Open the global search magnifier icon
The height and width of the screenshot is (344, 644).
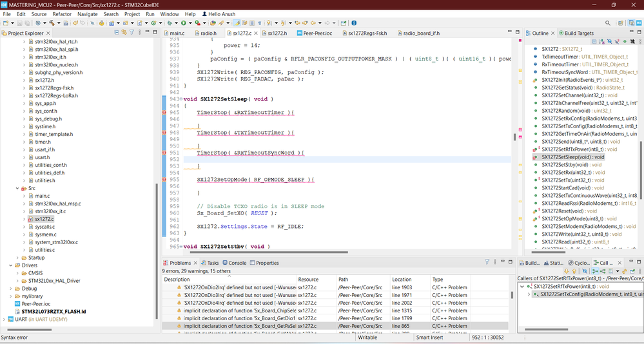click(x=607, y=23)
